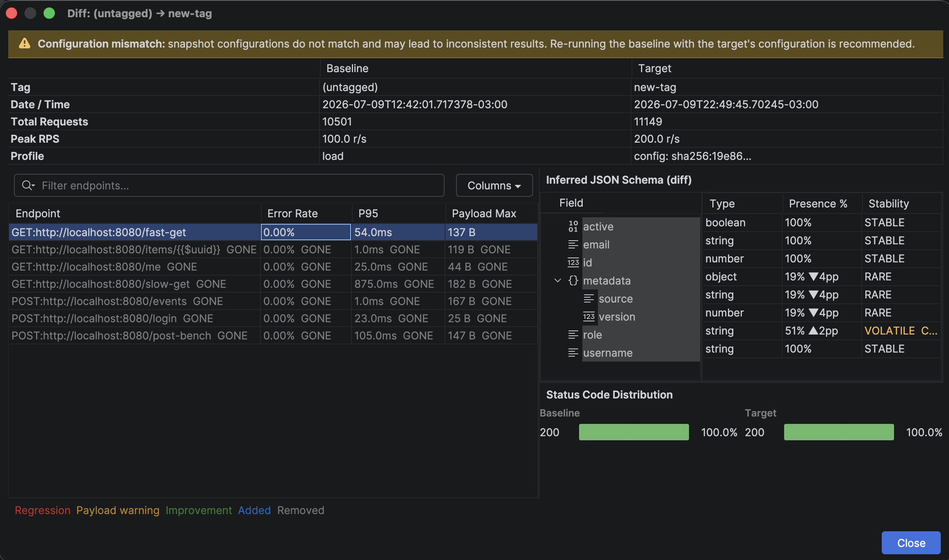Click the 105.0ms GONE P95 cell

(x=398, y=335)
